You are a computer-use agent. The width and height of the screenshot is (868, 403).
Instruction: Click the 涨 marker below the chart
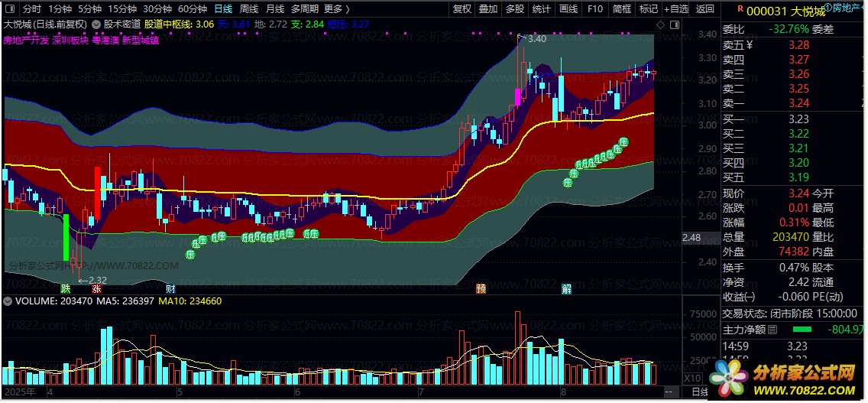tap(96, 289)
